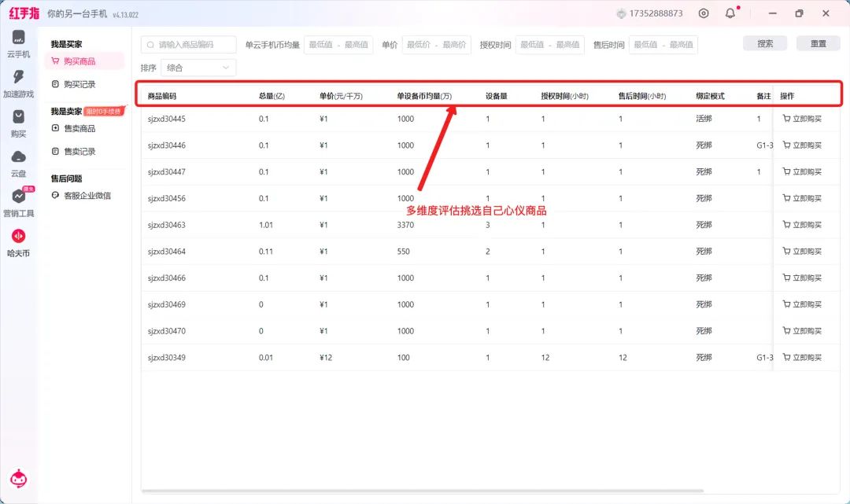The height and width of the screenshot is (504, 850).
Task: Select the 营销工具 marketing tools icon
Action: (x=18, y=197)
